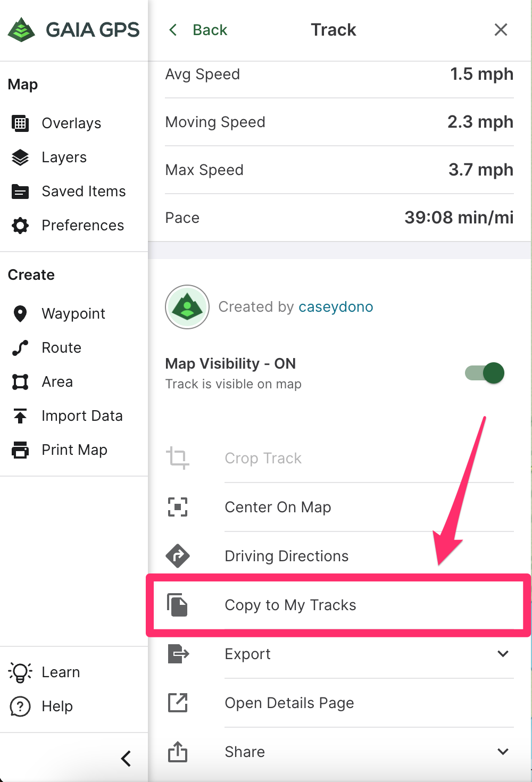
Task: Click the track creator avatar thumbnail
Action: coord(187,307)
